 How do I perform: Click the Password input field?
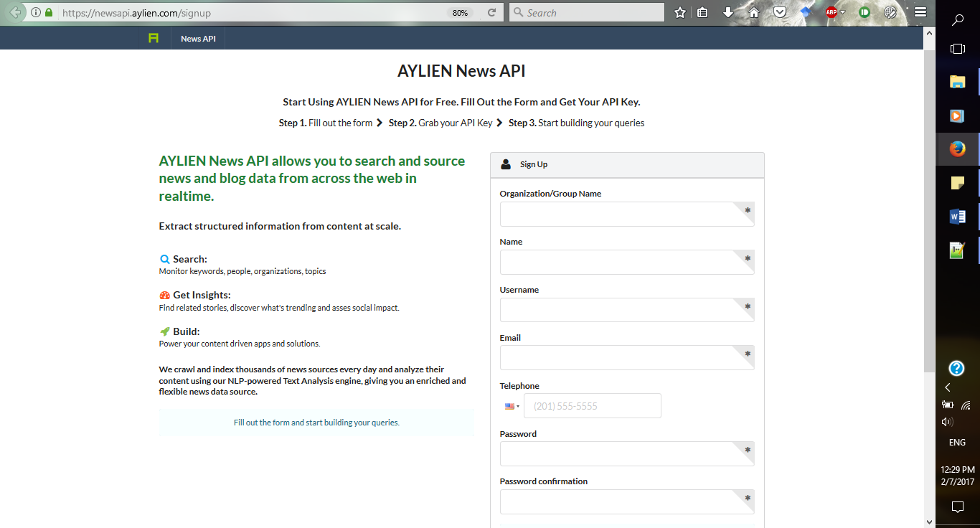[x=627, y=453]
